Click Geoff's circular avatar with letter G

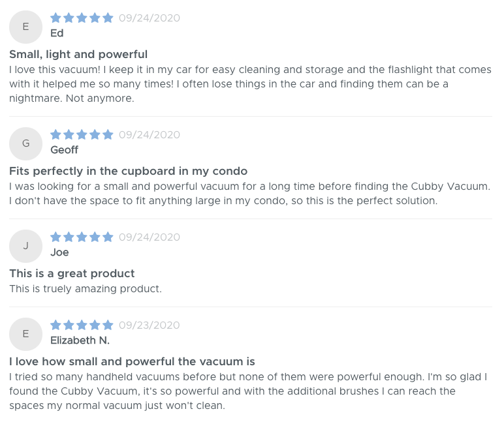[25, 143]
